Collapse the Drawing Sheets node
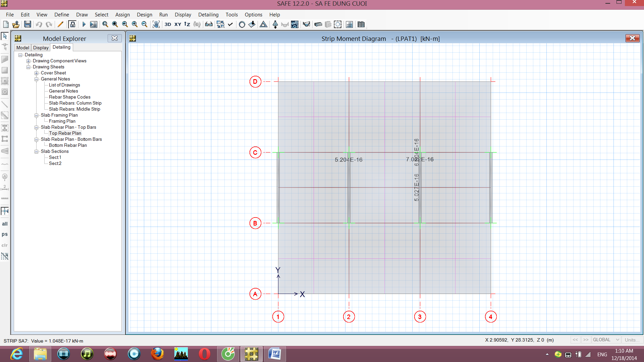Screen dimensions: 644x362 point(29,67)
